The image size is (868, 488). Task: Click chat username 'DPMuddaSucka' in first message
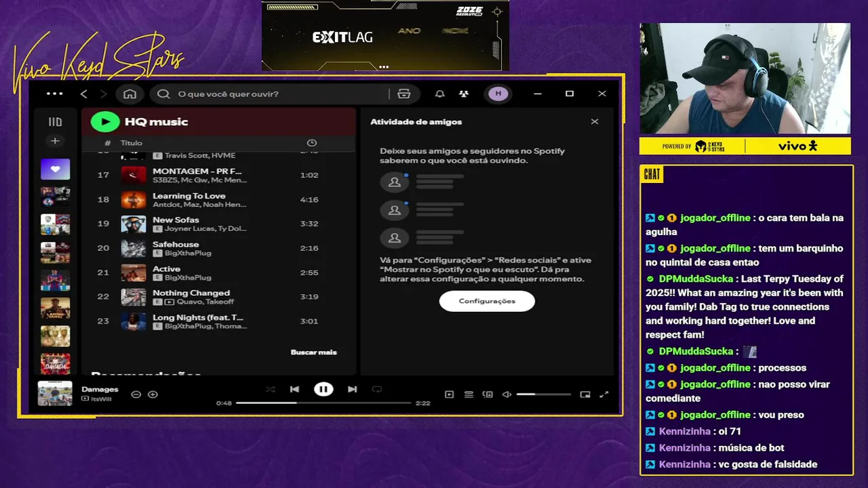coord(696,279)
